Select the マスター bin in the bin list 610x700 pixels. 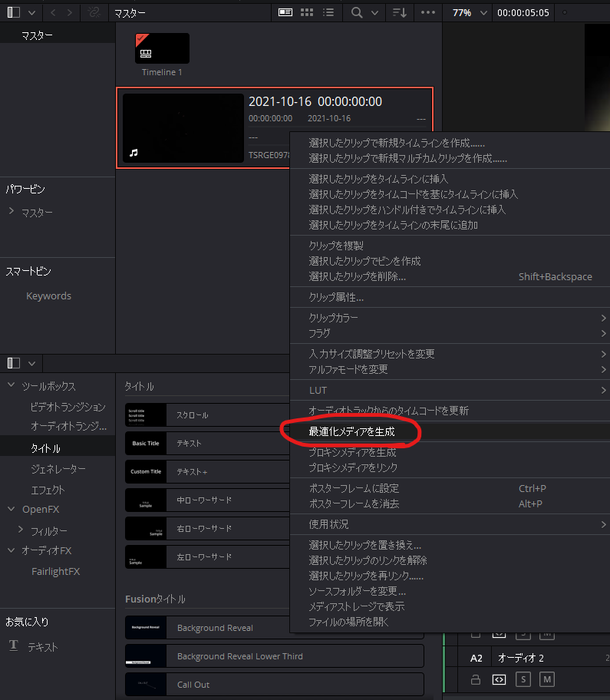pyautogui.click(x=58, y=35)
